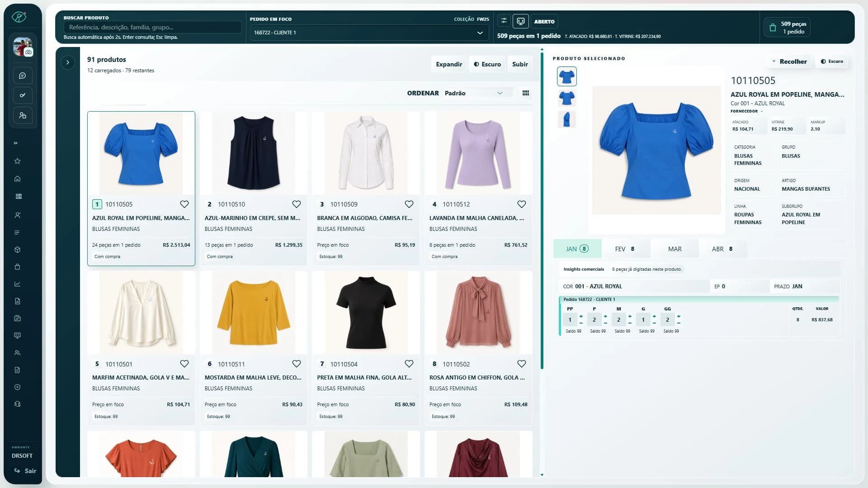Click the COR 001 - AZUL ROYAL field
Viewport: 868px width, 488px height.
pyautogui.click(x=634, y=286)
